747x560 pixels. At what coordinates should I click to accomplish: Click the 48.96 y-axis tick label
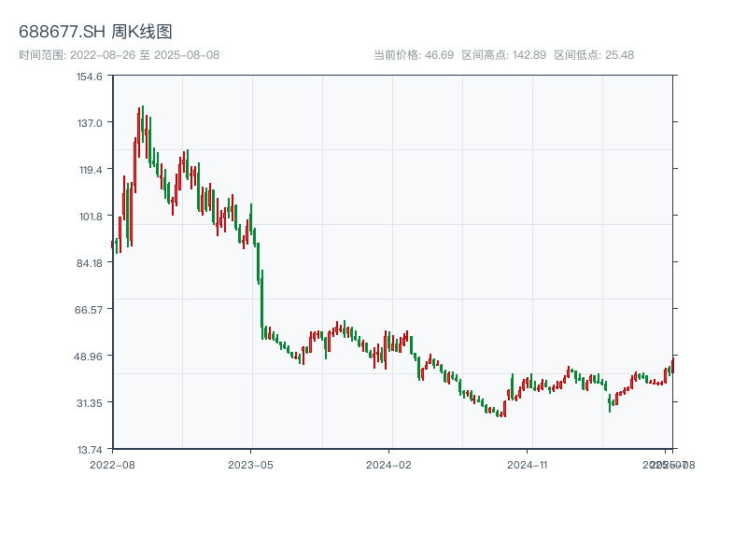point(90,356)
